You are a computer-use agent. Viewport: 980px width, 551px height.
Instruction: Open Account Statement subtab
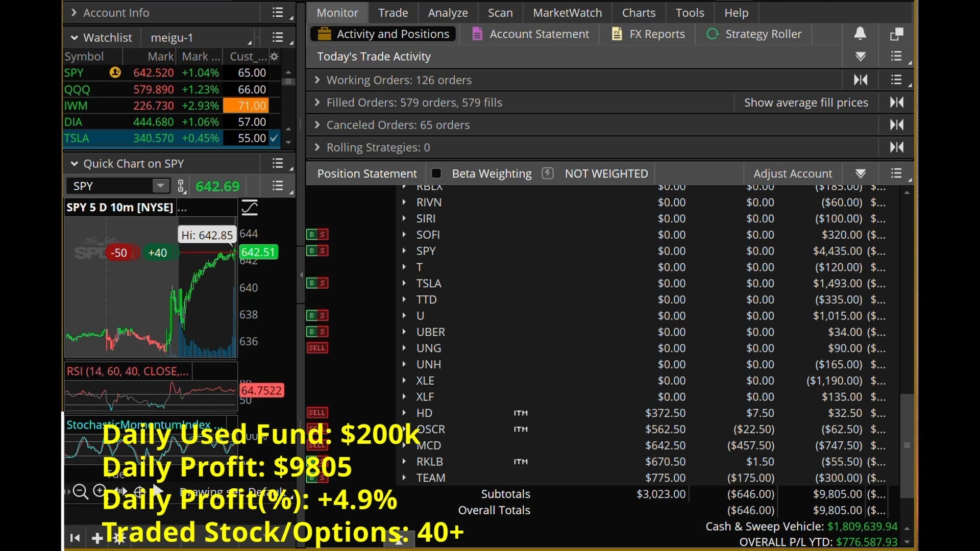tap(530, 34)
